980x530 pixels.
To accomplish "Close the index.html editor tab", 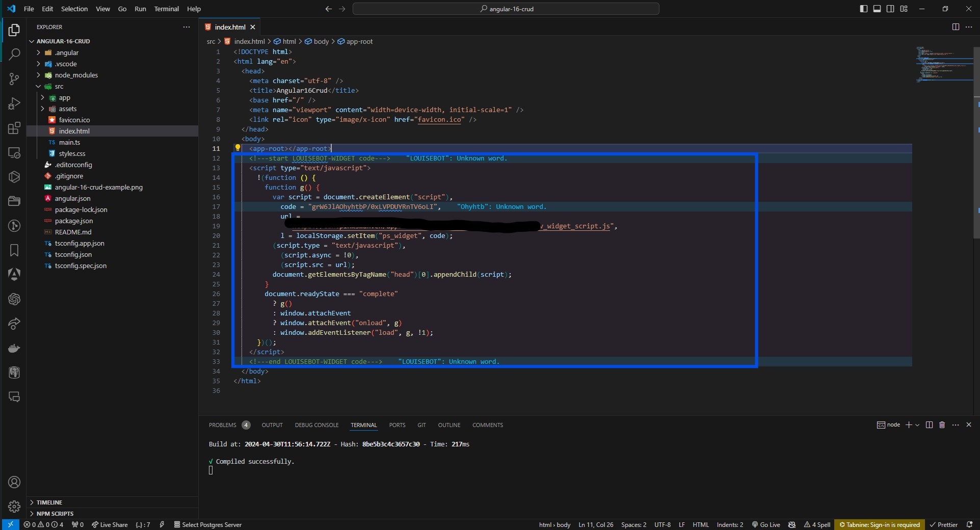I will (252, 27).
